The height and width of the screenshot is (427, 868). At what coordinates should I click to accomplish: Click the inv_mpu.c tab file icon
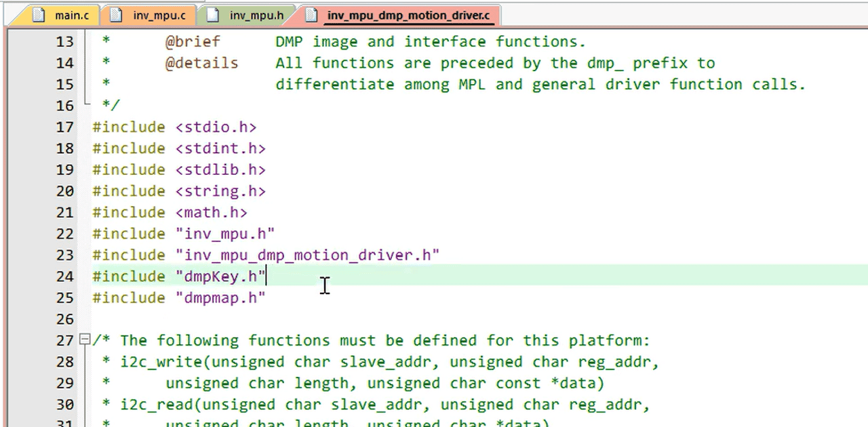[x=117, y=15]
